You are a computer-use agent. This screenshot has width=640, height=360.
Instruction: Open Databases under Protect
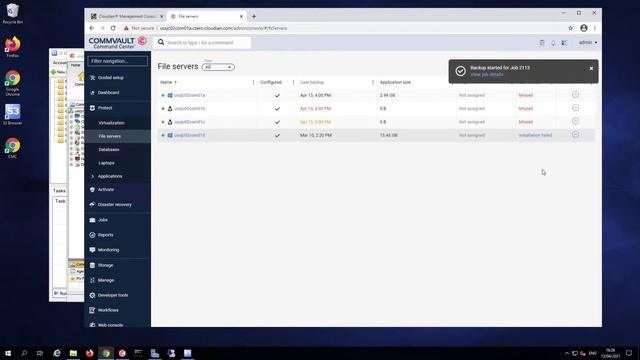tap(109, 150)
